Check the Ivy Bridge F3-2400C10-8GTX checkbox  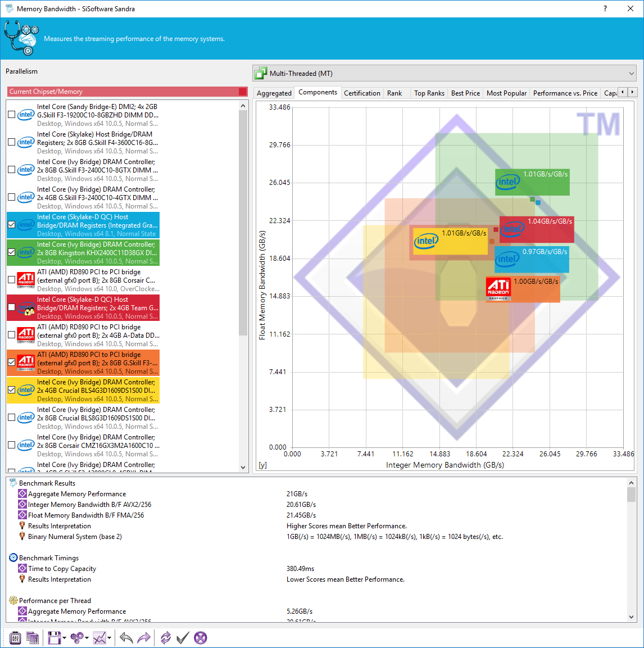12,169
